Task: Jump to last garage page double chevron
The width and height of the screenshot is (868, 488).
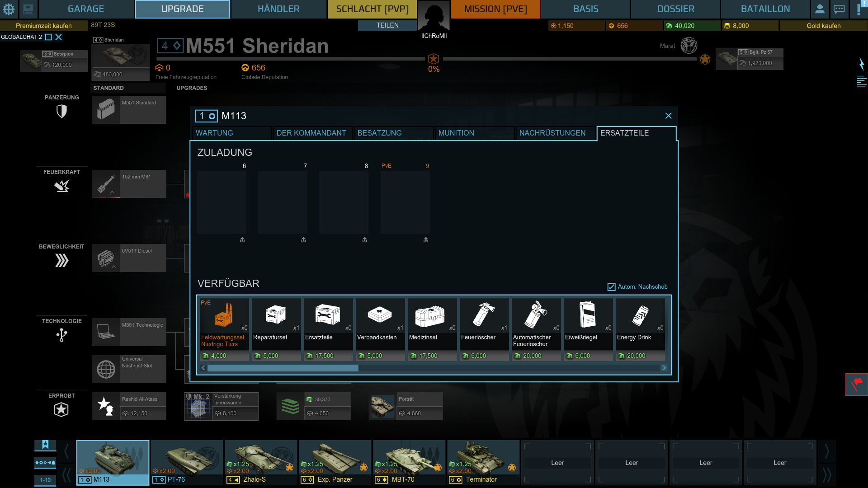Action: (x=827, y=475)
